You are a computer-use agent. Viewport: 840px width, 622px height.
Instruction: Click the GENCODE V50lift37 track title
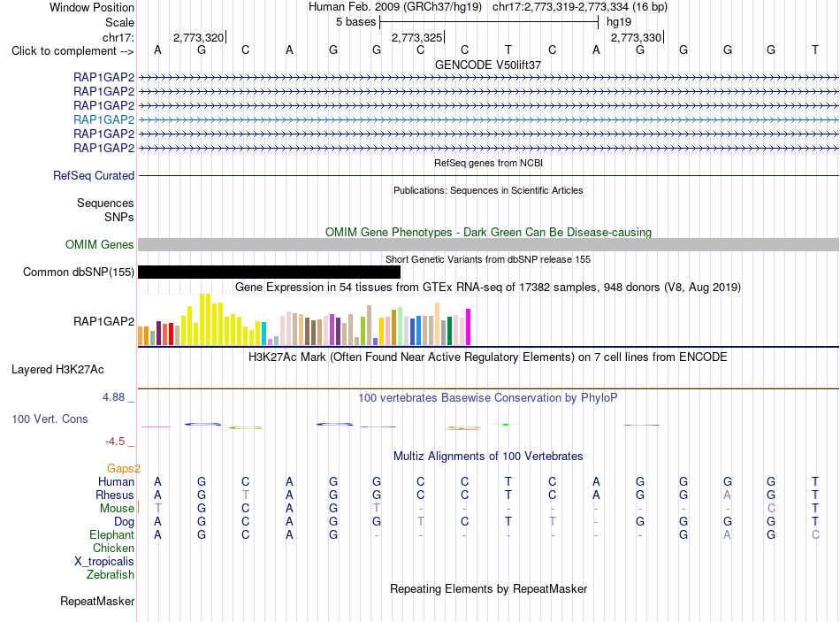tap(488, 65)
